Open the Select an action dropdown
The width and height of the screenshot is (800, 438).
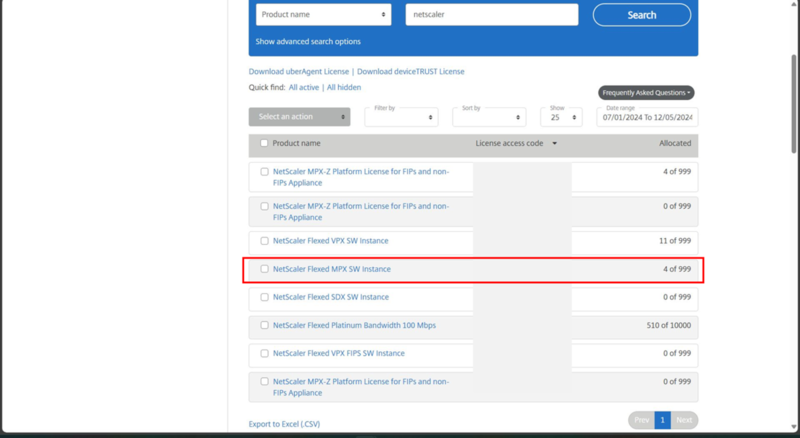tap(299, 117)
